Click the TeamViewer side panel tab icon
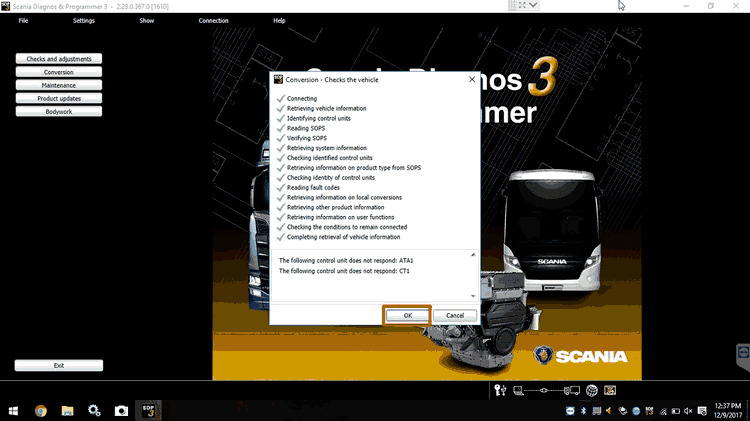This screenshot has height=421, width=750. tap(743, 353)
